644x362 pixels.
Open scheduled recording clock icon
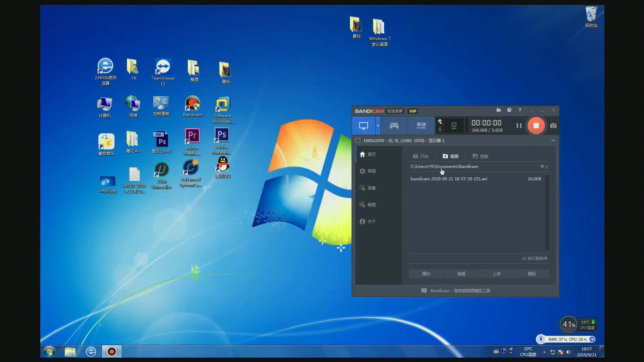[x=509, y=110]
